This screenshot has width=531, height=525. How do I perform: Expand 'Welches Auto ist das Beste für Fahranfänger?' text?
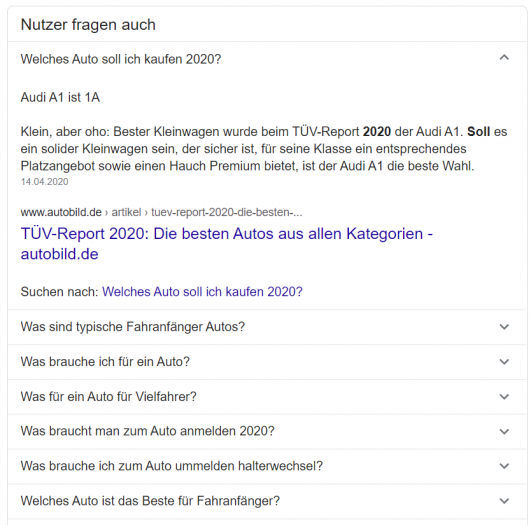pos(150,501)
